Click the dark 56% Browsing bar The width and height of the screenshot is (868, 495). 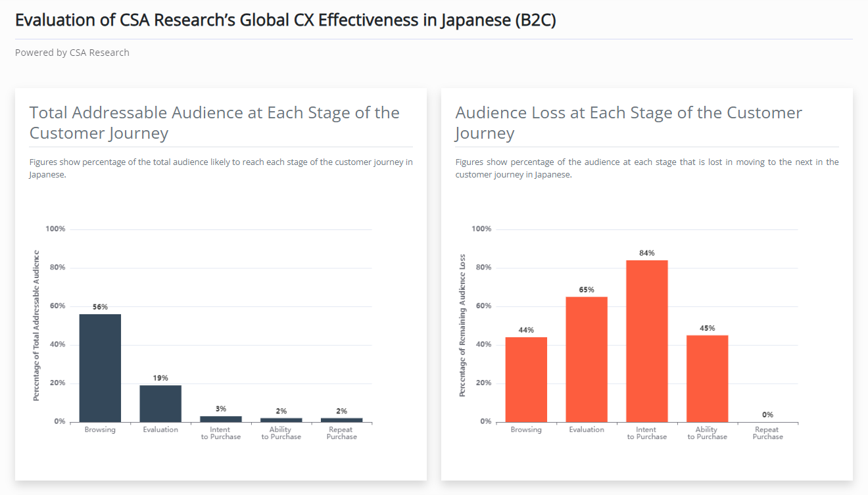point(100,368)
